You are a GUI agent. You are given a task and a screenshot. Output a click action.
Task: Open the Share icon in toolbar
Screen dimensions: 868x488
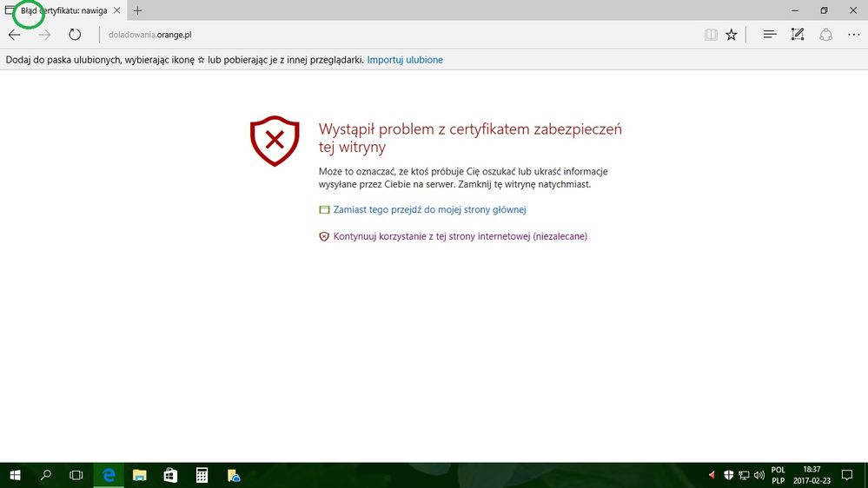826,35
